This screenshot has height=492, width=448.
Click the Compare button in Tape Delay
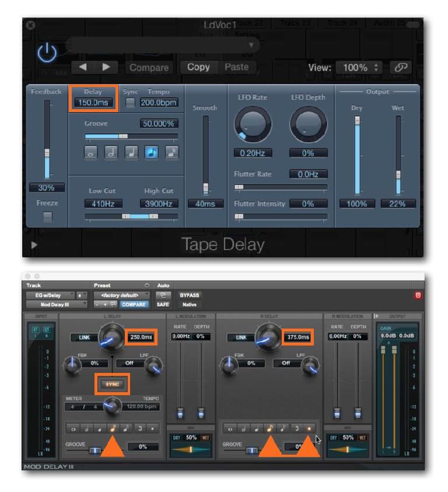[149, 68]
